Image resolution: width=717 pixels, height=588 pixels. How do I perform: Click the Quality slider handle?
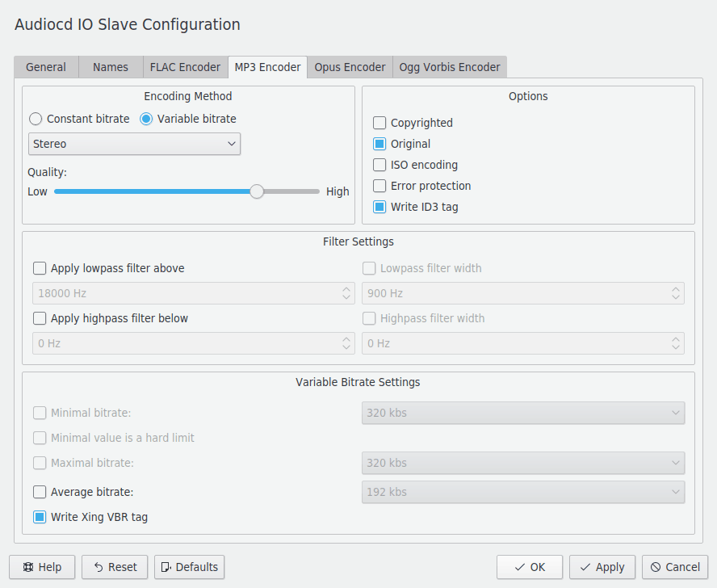point(257,191)
